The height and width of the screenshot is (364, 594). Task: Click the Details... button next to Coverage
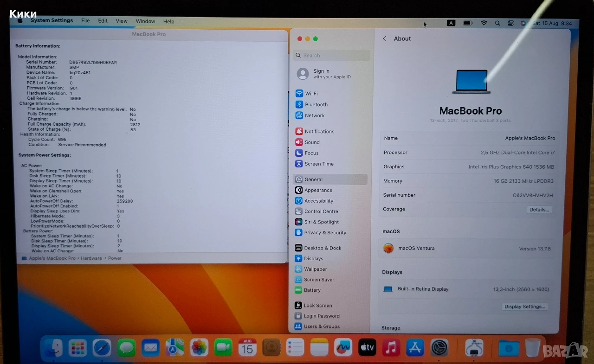point(539,210)
